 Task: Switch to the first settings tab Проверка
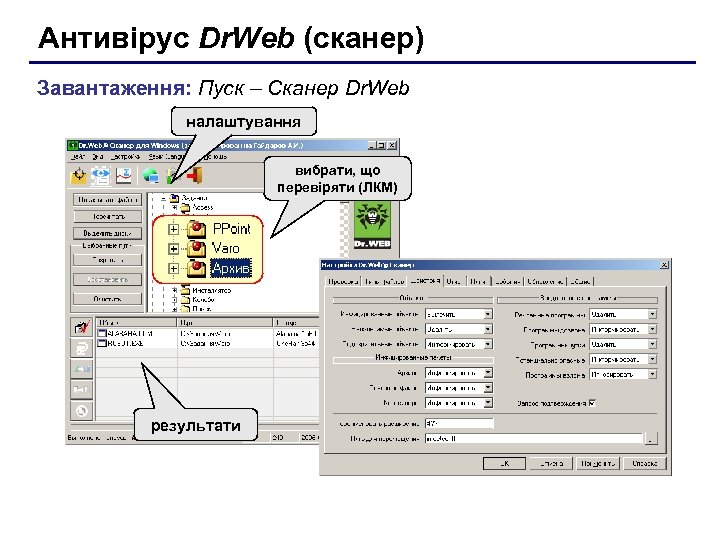343,281
